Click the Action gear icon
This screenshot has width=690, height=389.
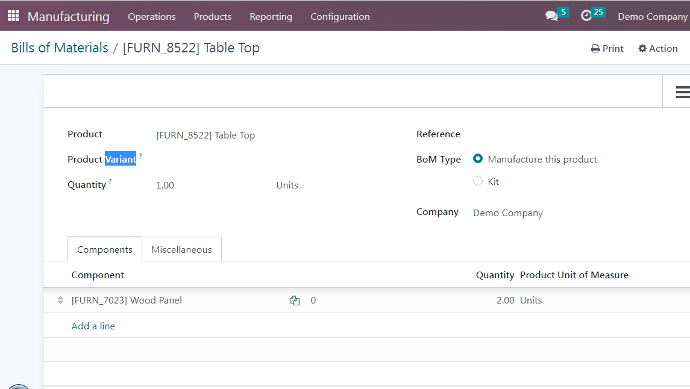[642, 48]
